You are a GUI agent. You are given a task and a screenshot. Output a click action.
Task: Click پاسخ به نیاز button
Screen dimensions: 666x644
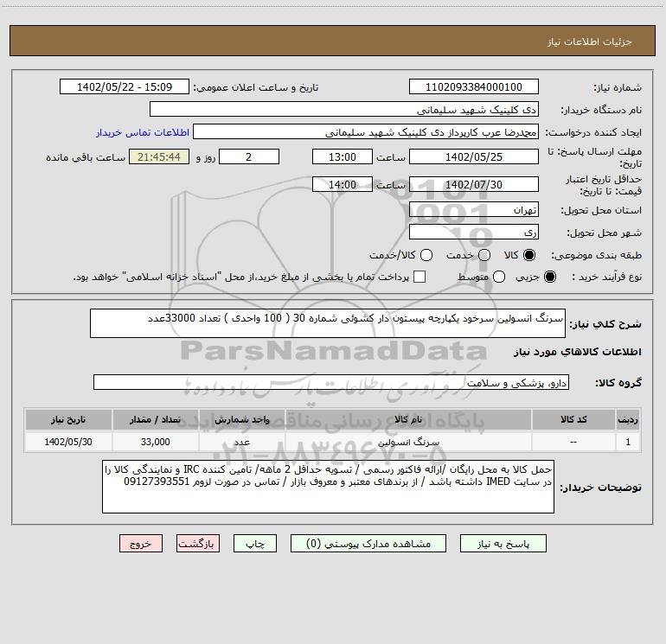[503, 544]
